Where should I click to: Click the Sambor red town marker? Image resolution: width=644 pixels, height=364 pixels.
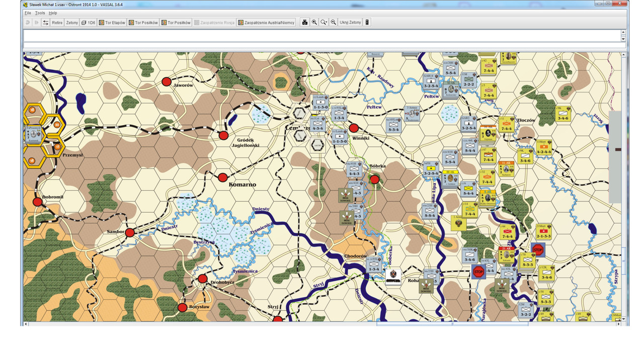pyautogui.click(x=130, y=233)
